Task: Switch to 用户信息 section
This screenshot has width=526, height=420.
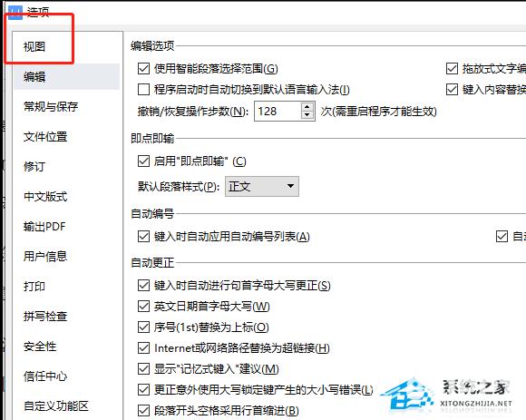Action: point(45,257)
